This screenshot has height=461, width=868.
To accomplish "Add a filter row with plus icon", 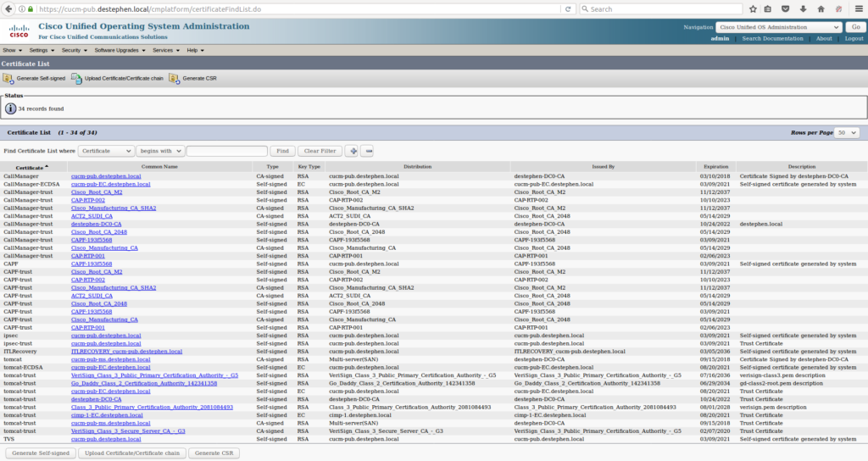I will coord(352,151).
